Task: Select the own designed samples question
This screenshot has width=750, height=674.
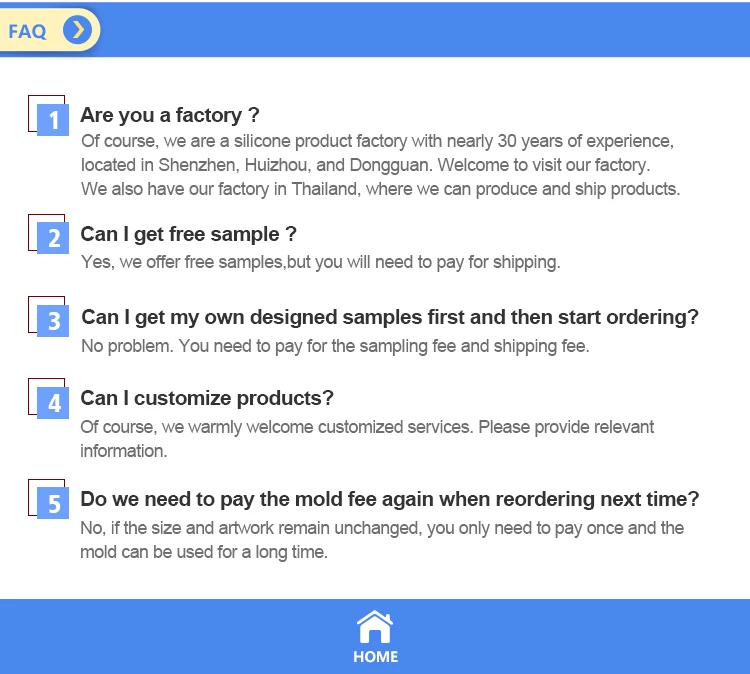Action: 389,317
